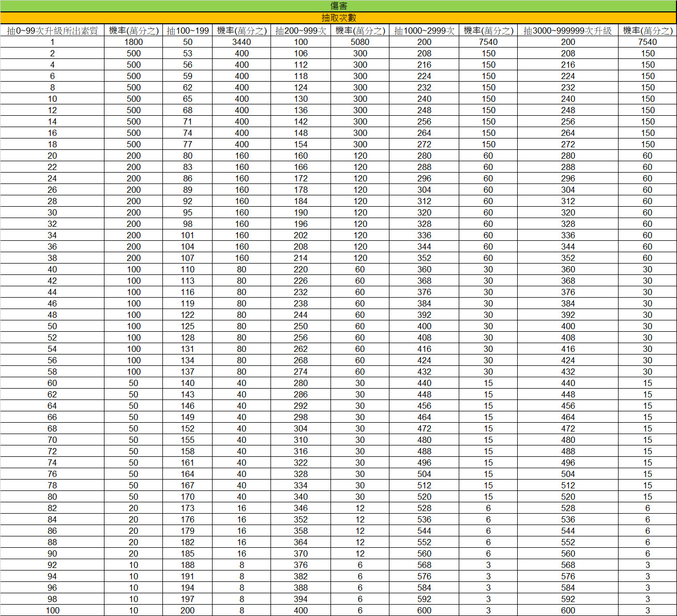This screenshot has width=677, height=616.
Task: Click the cell with value 394
Action: [x=300, y=599]
